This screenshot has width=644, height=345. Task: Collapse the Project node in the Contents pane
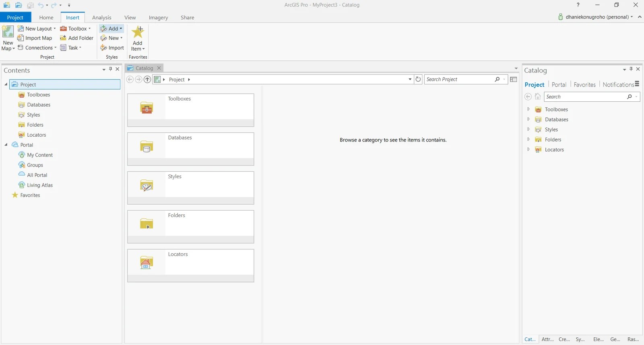point(6,84)
